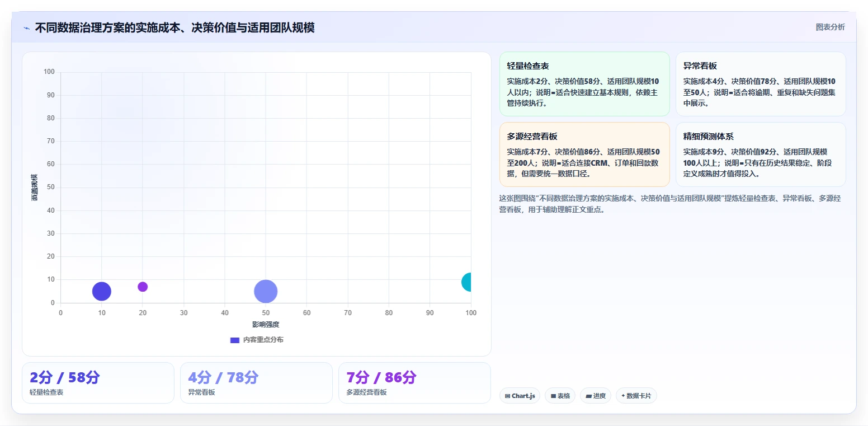
Task: Click the 50 label on the x-axis
Action: tap(266, 313)
